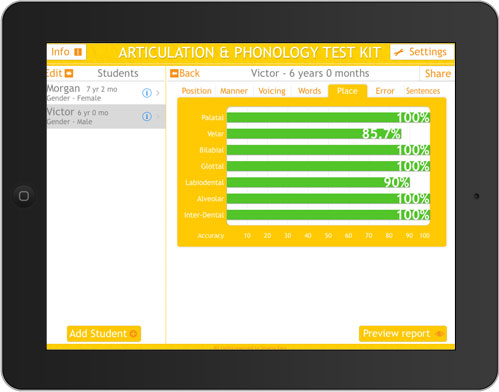Expand Victor's row chevron
The width and height of the screenshot is (499, 392).
pyautogui.click(x=158, y=117)
